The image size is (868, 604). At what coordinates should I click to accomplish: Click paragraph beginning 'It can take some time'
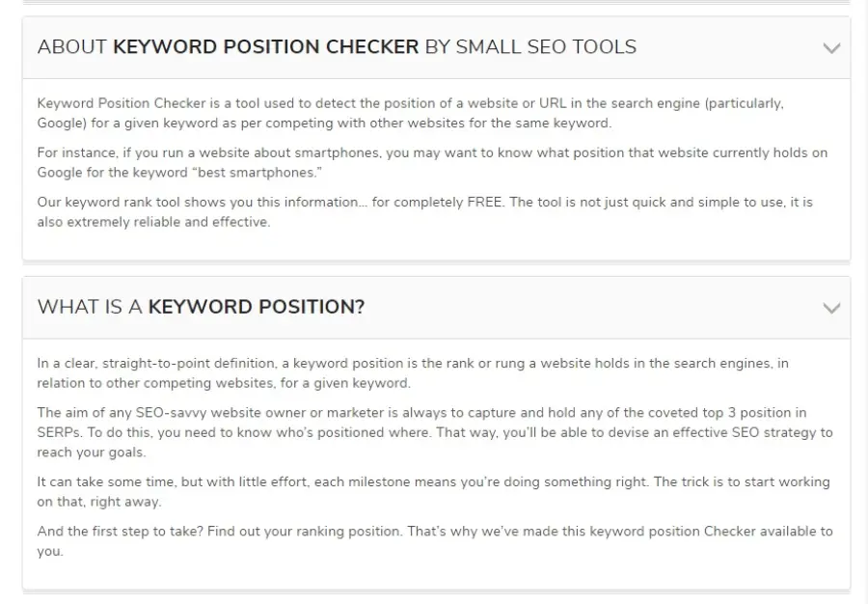(x=433, y=492)
